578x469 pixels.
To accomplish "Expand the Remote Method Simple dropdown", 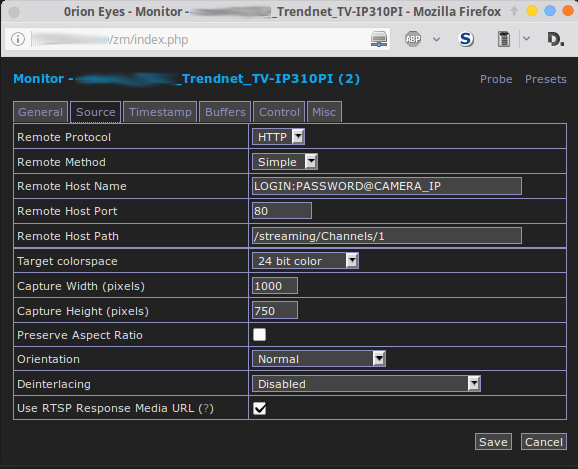I will pyautogui.click(x=285, y=162).
